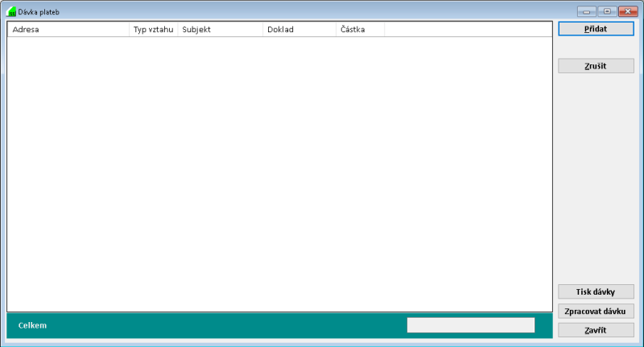The width and height of the screenshot is (644, 347).
Task: Click the Doklad column header
Action: coord(299,30)
